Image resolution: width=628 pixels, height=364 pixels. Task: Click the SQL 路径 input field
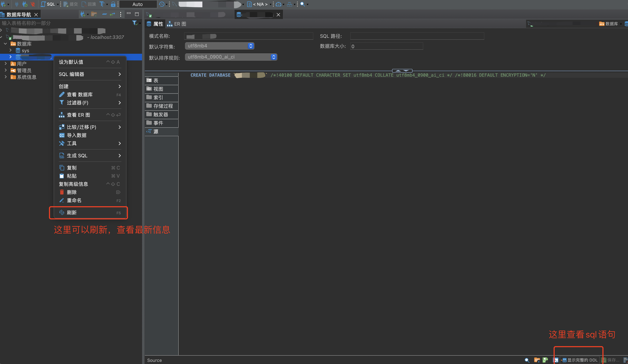click(417, 36)
